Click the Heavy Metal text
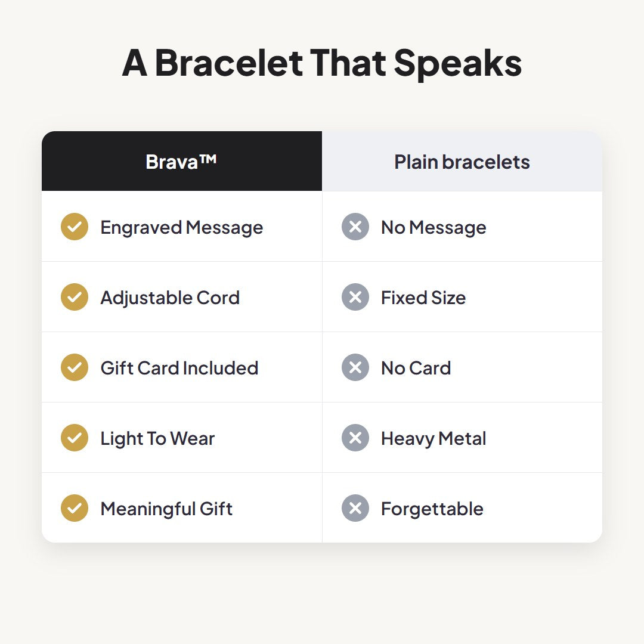Viewport: 644px width, 644px height. pos(434,439)
